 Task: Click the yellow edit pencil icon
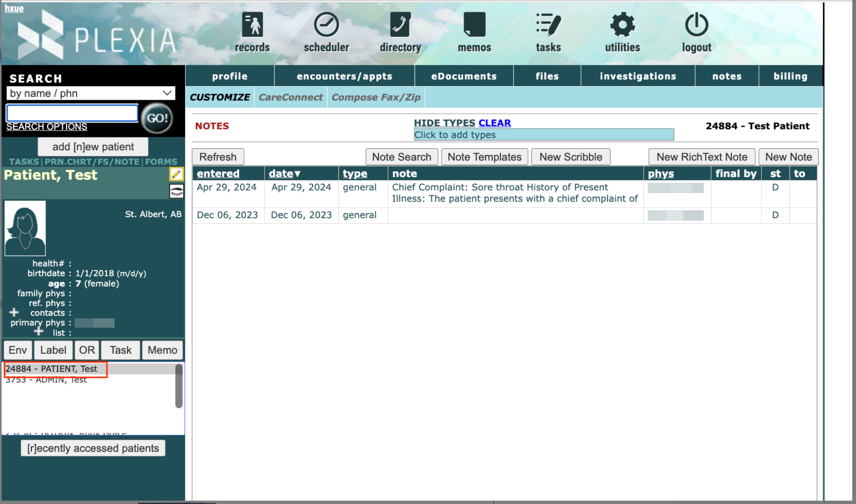[x=176, y=174]
